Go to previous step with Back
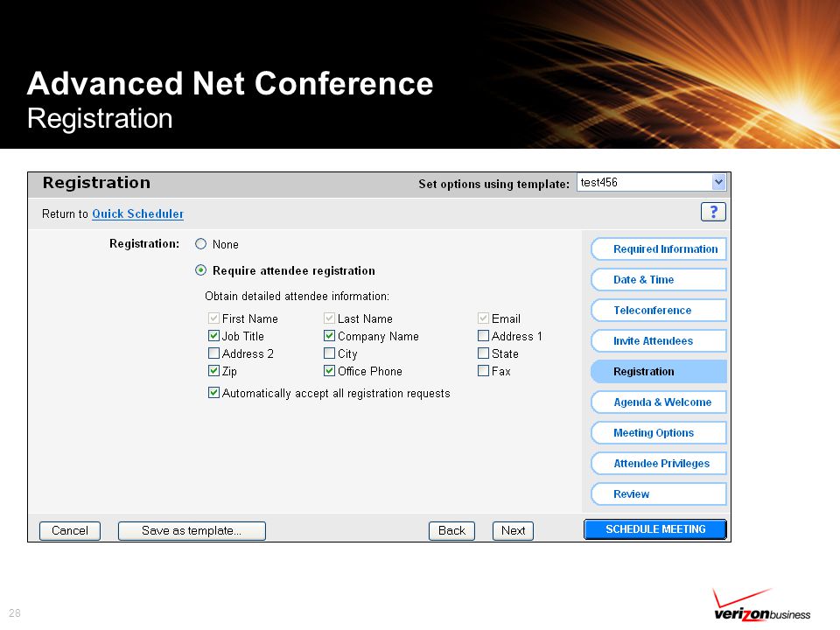Viewport: 840px width, 630px height. [x=451, y=531]
